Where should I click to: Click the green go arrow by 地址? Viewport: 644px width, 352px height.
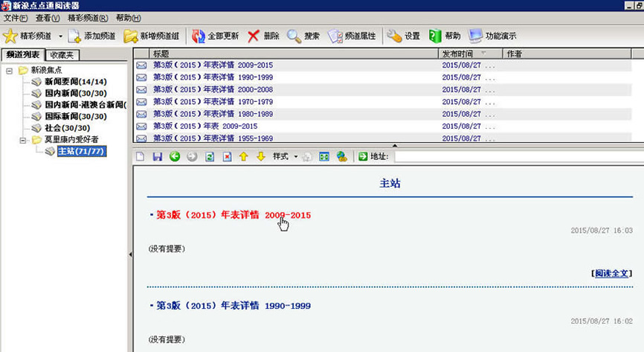pyautogui.click(x=363, y=157)
